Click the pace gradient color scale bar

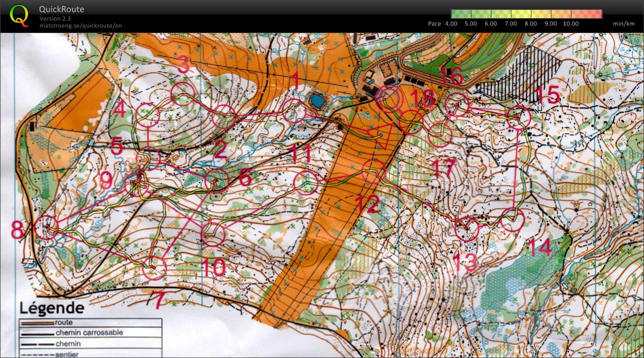pyautogui.click(x=526, y=14)
